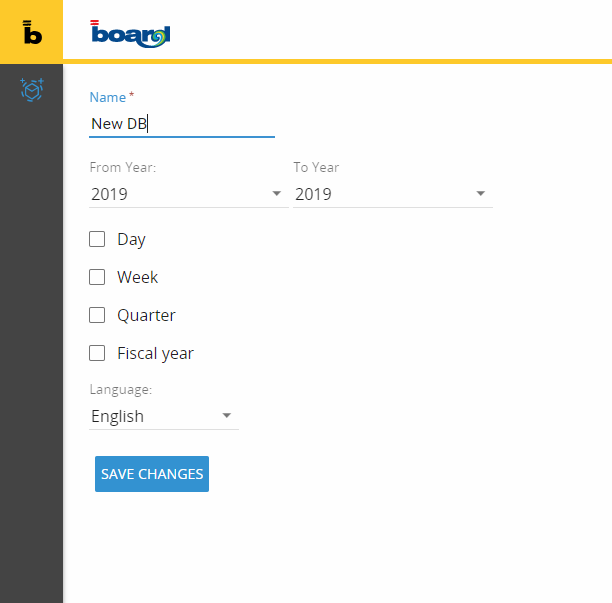Screen dimensions: 612x603
Task: Click the Language dropdown arrow
Action: pyautogui.click(x=227, y=416)
